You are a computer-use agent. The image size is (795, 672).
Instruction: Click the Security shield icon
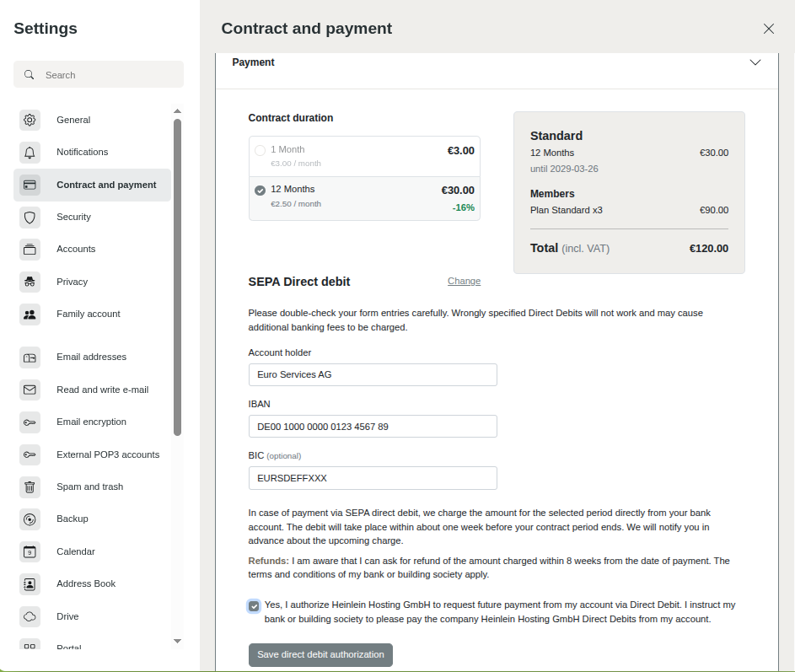pos(30,218)
